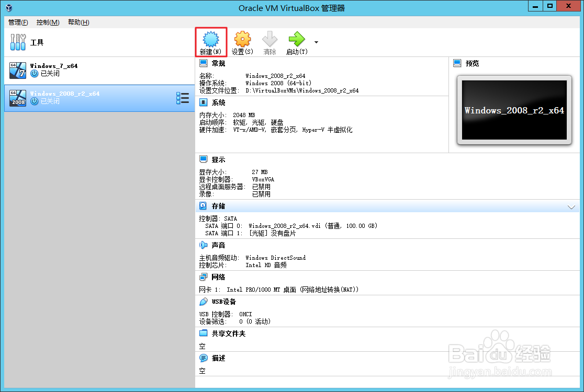Click the Shared Folders (共享文件夹) folder icon
The width and height of the screenshot is (584, 392).
pos(204,333)
